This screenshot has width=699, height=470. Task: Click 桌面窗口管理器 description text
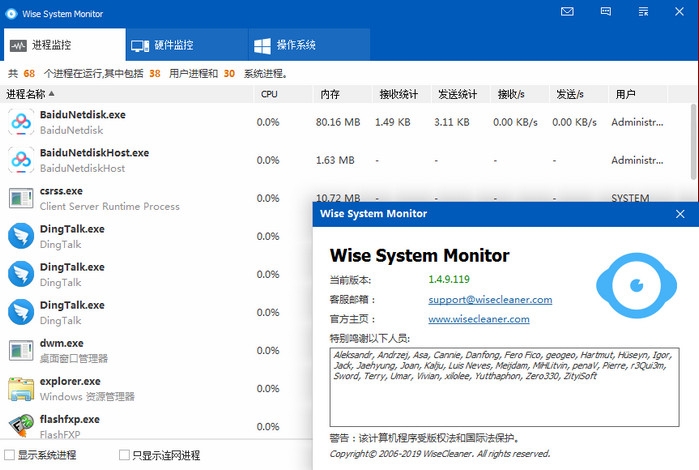[x=74, y=359]
